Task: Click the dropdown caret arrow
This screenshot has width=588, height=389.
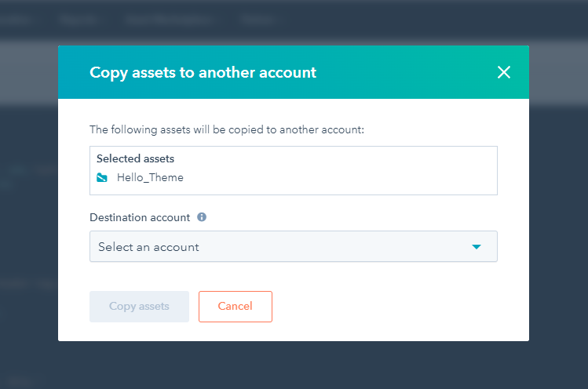Action: click(x=476, y=247)
